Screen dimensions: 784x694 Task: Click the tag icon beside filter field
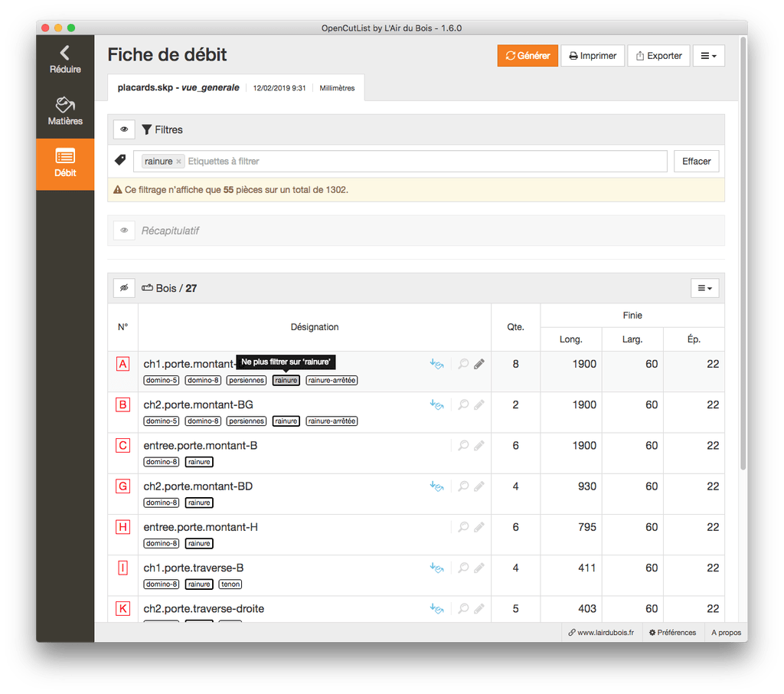tap(120, 160)
